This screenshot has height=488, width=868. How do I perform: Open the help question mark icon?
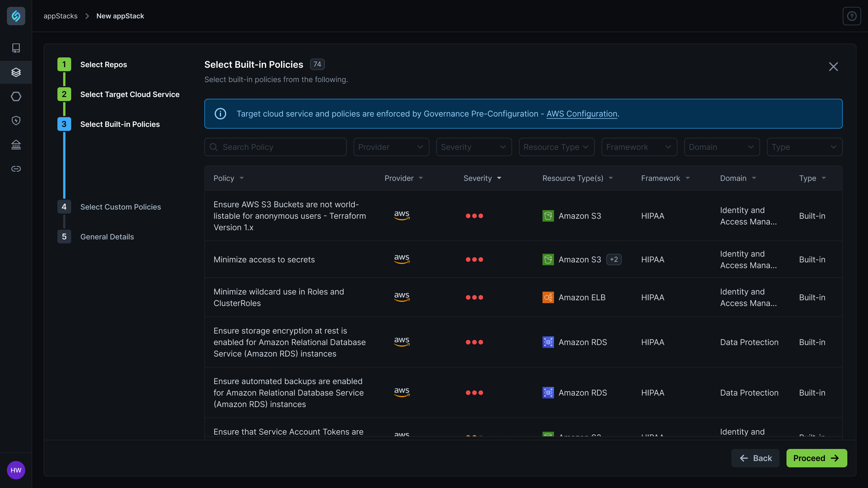click(851, 16)
